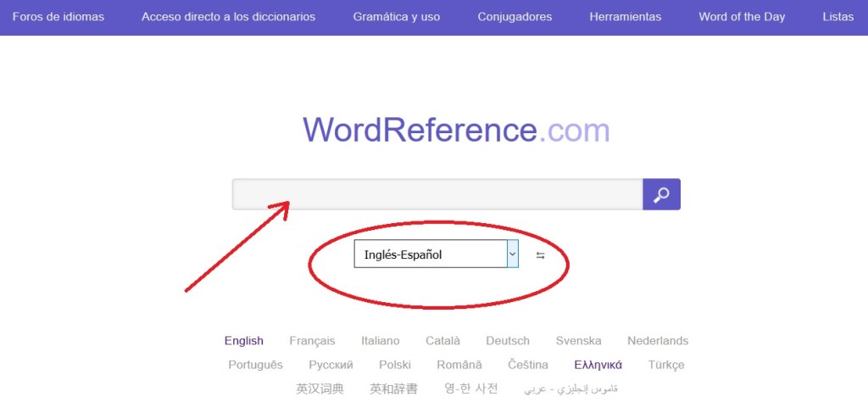Select the Türkçe language link

point(666,365)
